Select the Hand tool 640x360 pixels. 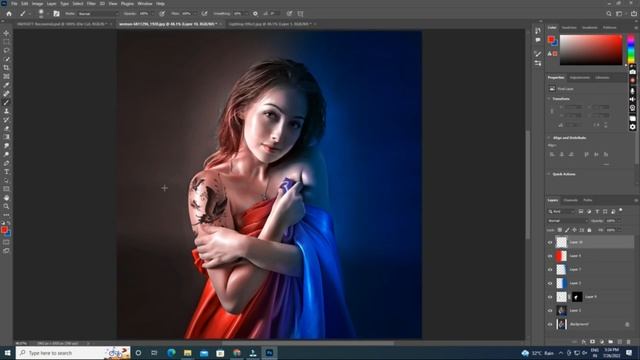click(6, 198)
